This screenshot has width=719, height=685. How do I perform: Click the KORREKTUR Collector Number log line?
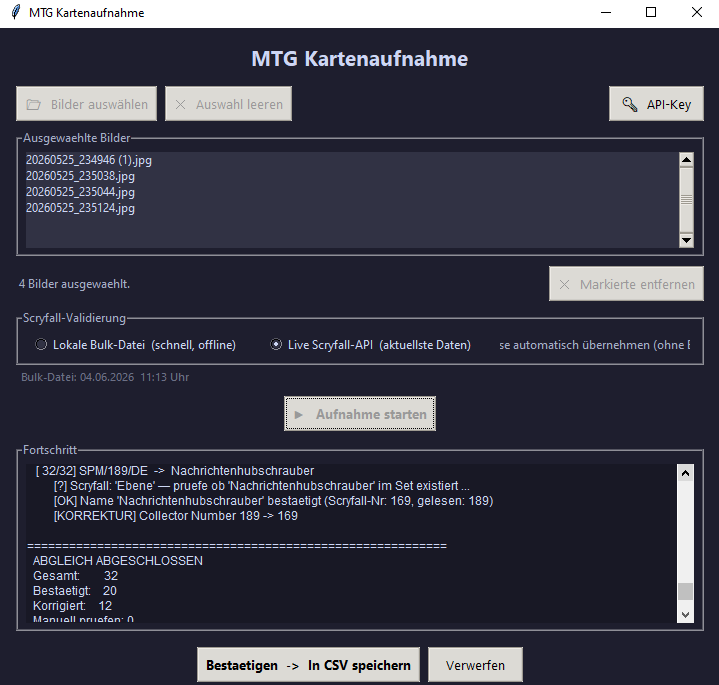point(176,516)
